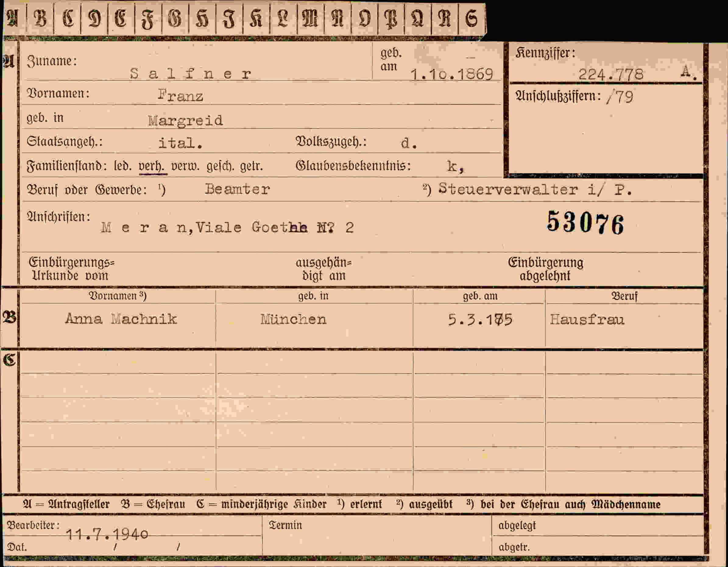Viewport: 728px width, 567px height.
Task: Select the Fraktur letter K index tab
Action: pyautogui.click(x=256, y=18)
